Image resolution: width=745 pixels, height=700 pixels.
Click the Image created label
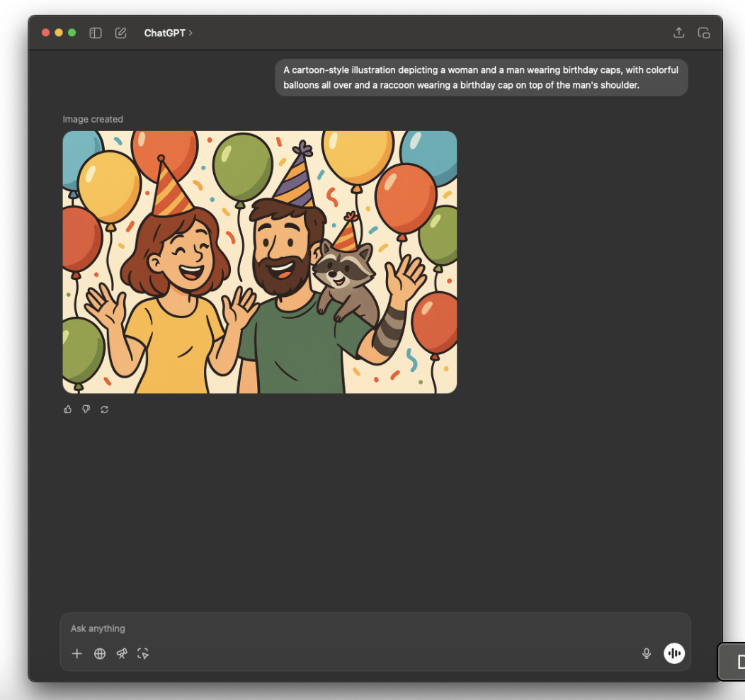coord(93,119)
